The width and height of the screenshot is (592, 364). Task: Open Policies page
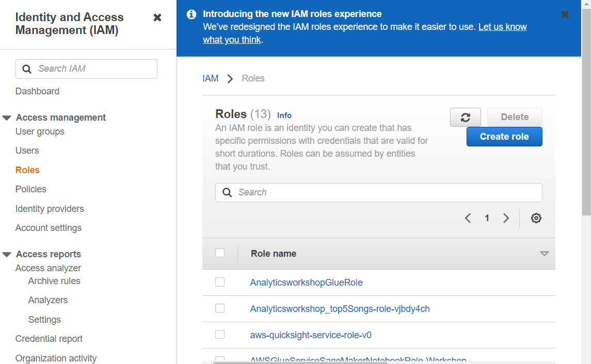click(x=30, y=189)
